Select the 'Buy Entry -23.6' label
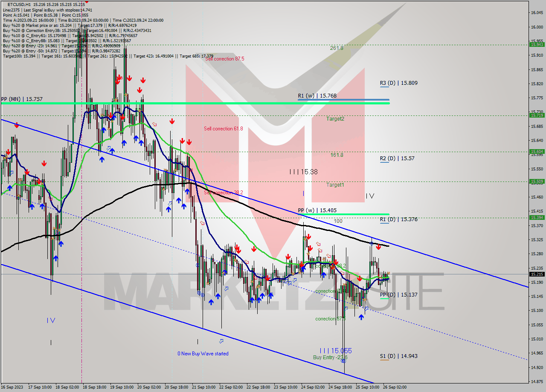This screenshot has width=546, height=392. coord(330,357)
